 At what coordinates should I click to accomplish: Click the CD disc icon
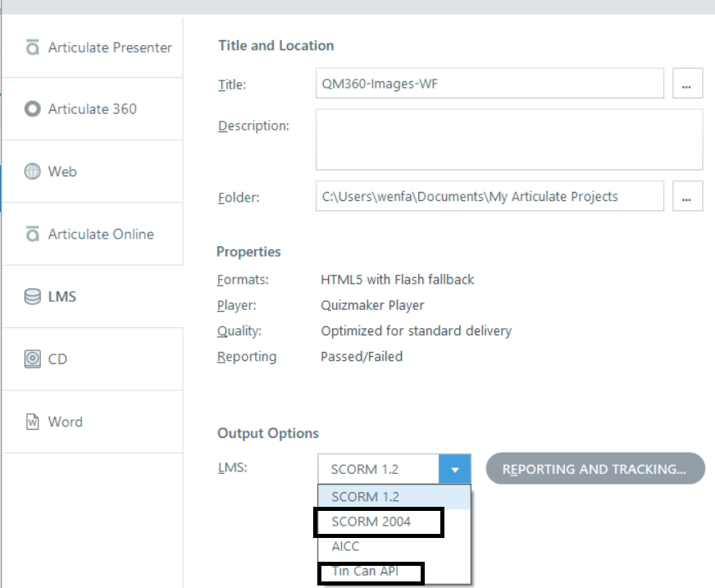pos(33,359)
